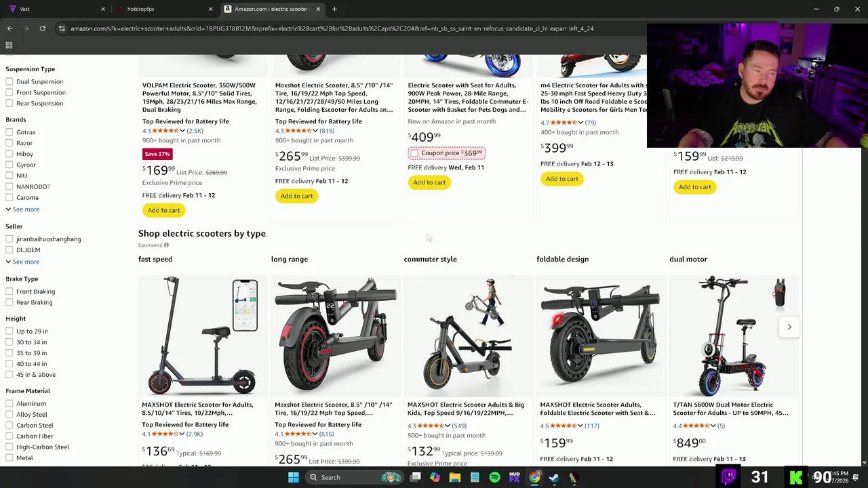Launch Spotify from the taskbar
868x488 pixels.
pyautogui.click(x=494, y=477)
